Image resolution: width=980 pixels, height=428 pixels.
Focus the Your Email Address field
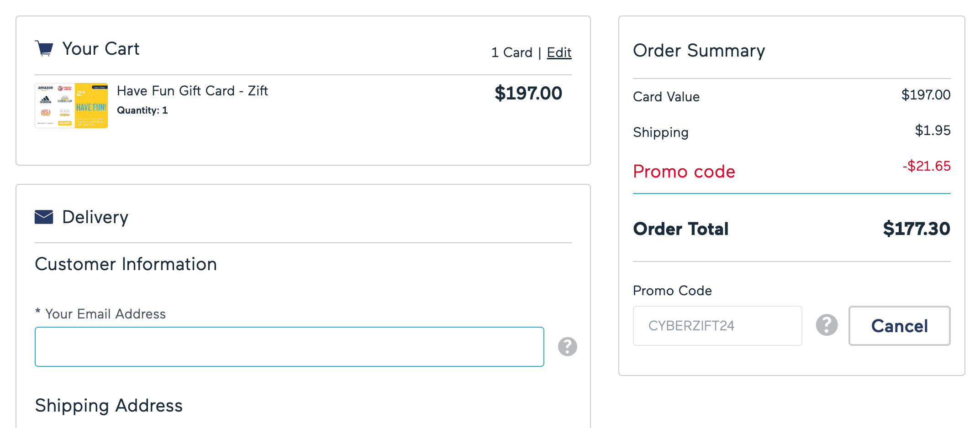click(x=289, y=347)
